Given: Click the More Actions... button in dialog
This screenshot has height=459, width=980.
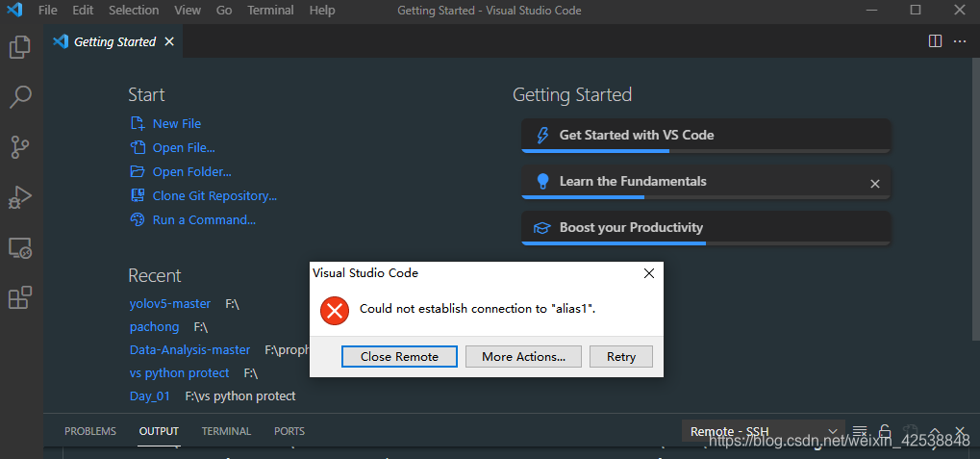Looking at the screenshot, I should tap(523, 356).
